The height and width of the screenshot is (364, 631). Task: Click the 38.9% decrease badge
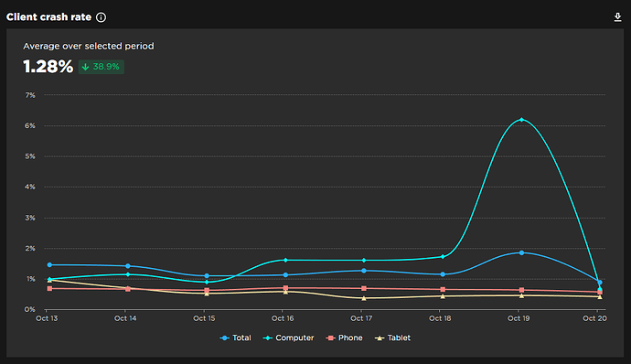(x=102, y=67)
